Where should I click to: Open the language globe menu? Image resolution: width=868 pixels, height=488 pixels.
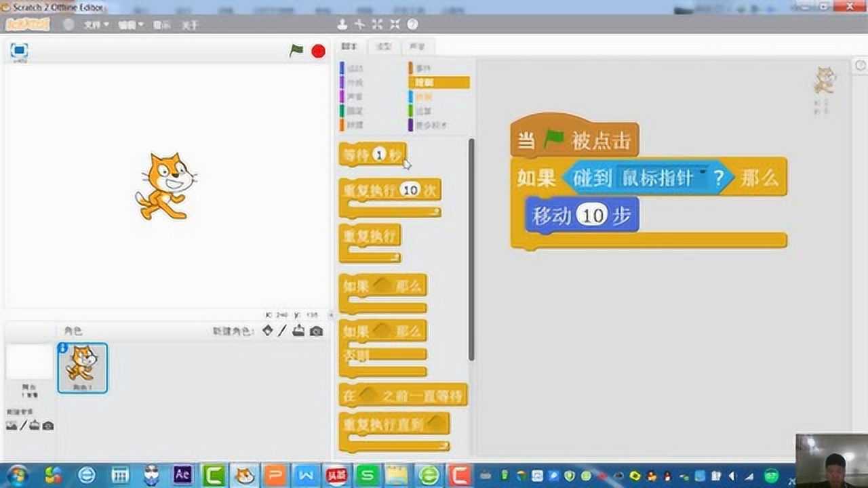point(68,24)
